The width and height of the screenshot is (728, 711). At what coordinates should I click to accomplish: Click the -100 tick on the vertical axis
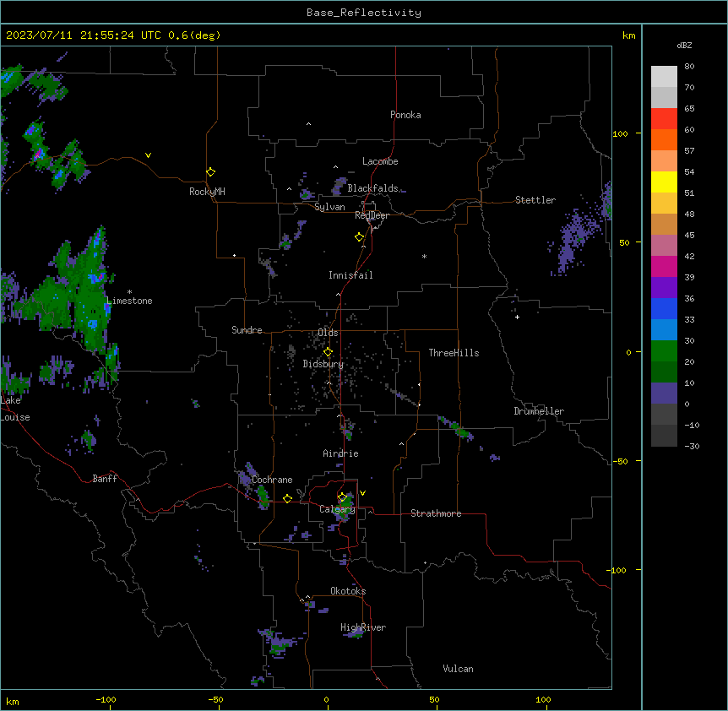[617, 570]
